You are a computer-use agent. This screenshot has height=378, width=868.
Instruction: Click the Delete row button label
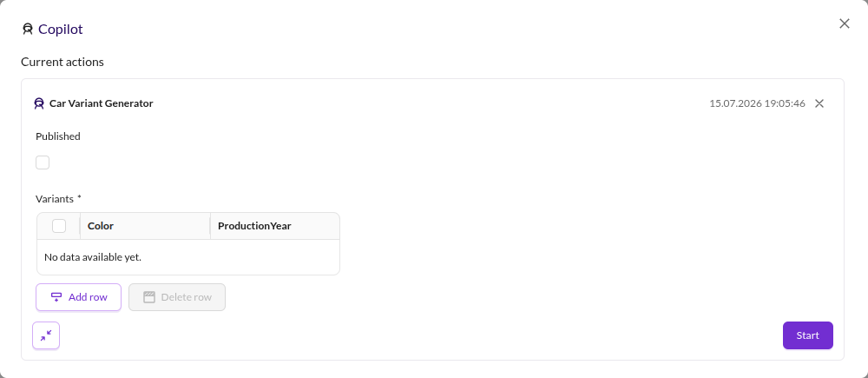click(187, 297)
